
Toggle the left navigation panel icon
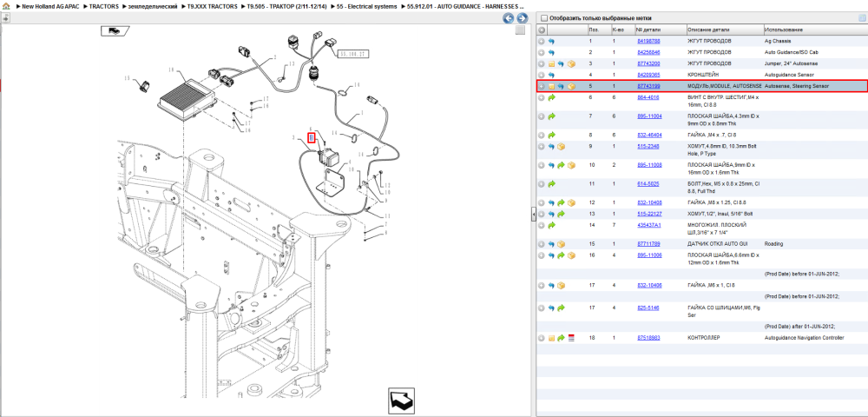coord(5,17)
